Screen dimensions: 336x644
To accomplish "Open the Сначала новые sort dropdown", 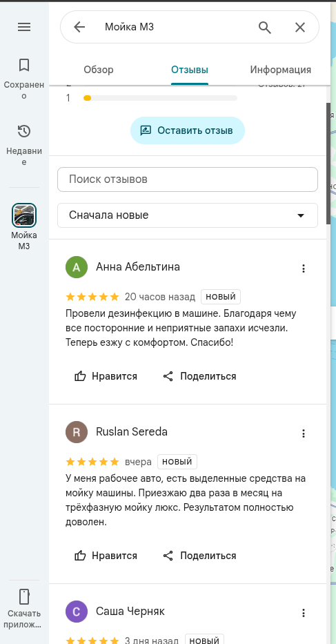I will tap(188, 215).
